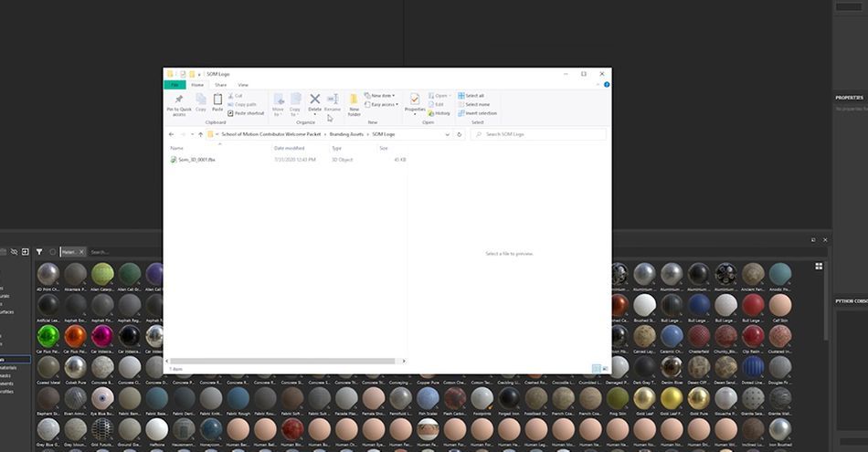Click the Delete icon in Organize group
This screenshot has height=452, width=868.
pyautogui.click(x=314, y=101)
